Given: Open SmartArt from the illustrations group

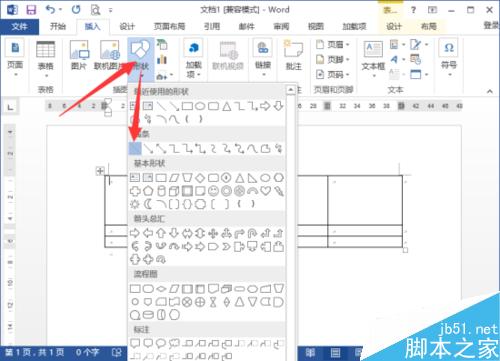Looking at the screenshot, I should pos(162,45).
